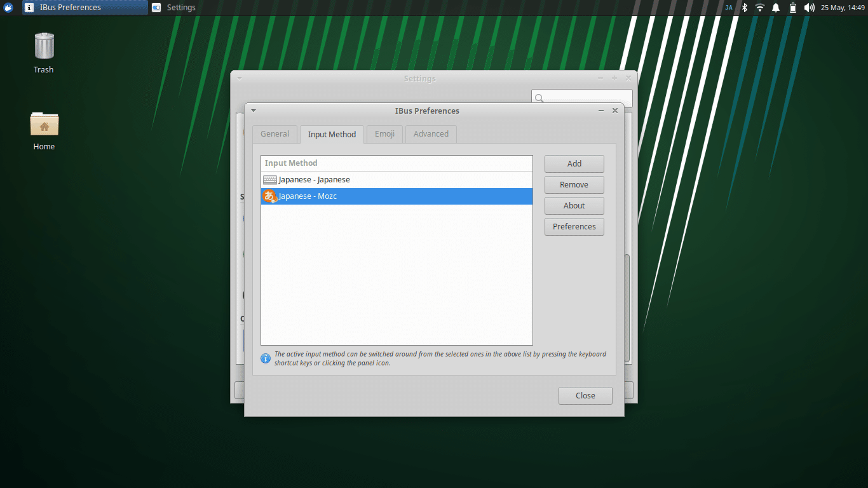Go to the Advanced tab
This screenshot has width=868, height=488.
[431, 134]
